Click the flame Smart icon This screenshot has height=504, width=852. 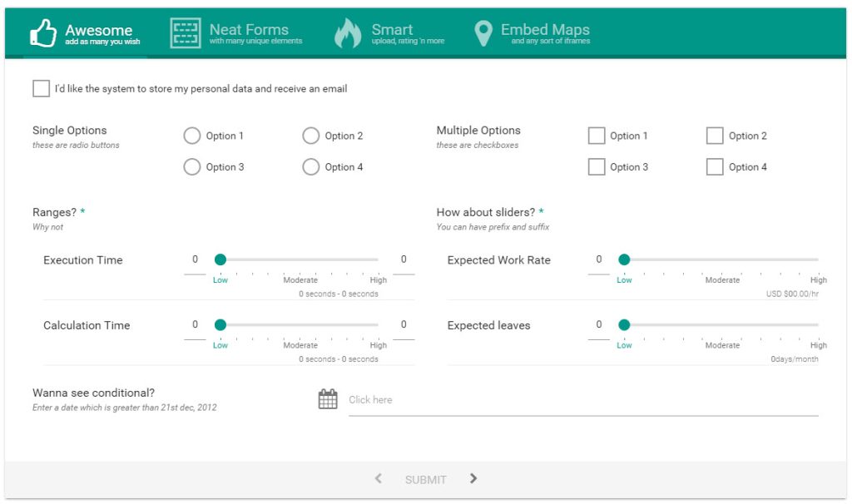pos(348,33)
